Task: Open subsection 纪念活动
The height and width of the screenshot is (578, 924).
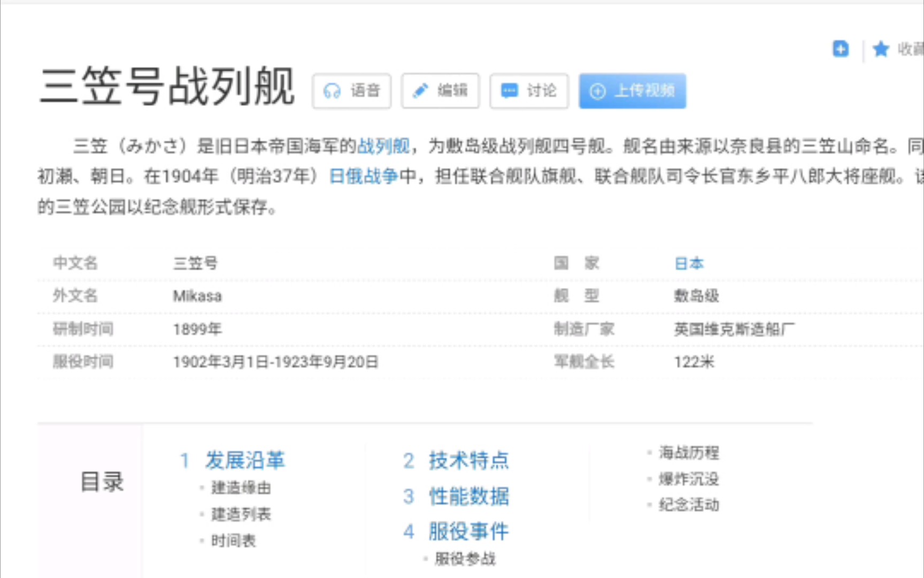Action: (689, 505)
